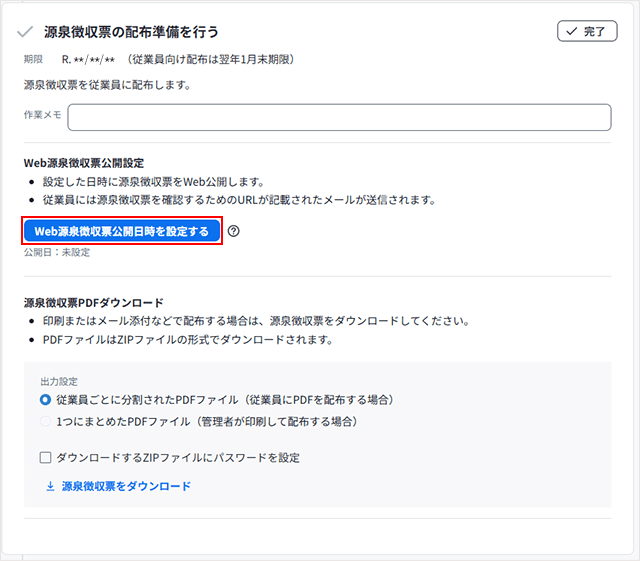Click the 源泉徴収票の配布準備を行う title
640x561 pixels.
click(131, 33)
